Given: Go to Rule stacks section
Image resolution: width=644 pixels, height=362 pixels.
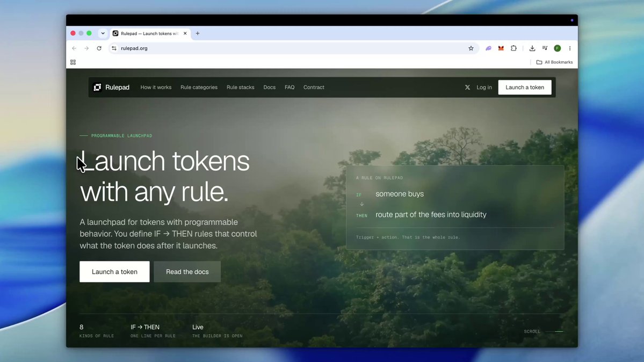Looking at the screenshot, I should tap(240, 87).
